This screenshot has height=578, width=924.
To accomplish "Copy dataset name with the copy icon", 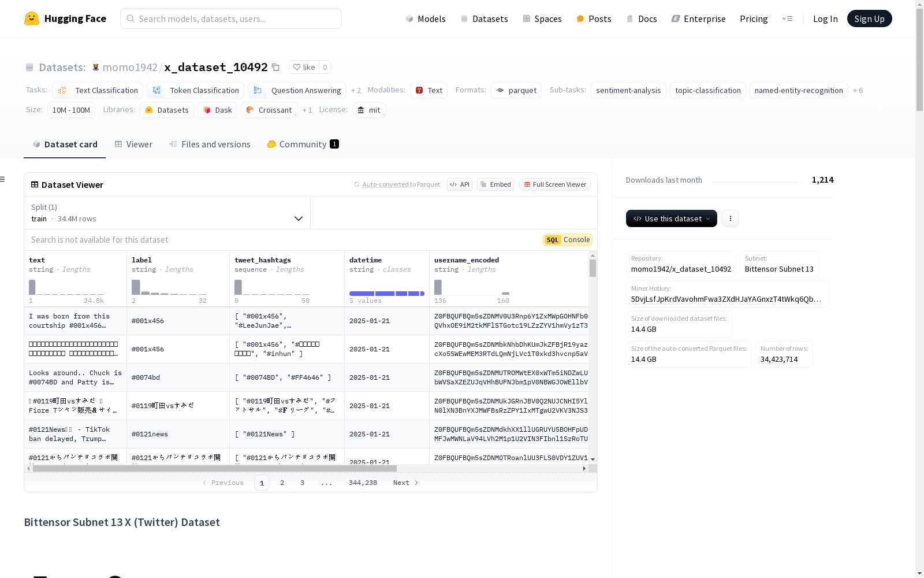I will [275, 67].
